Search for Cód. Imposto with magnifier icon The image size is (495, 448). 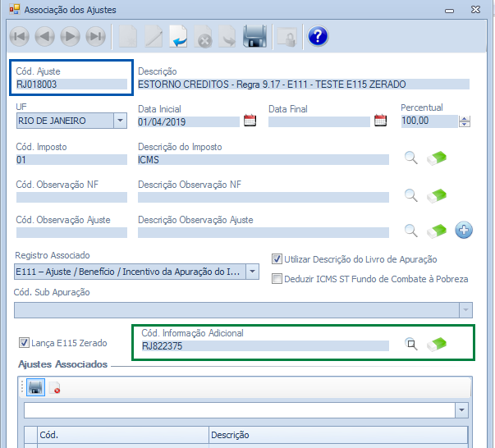[410, 158]
